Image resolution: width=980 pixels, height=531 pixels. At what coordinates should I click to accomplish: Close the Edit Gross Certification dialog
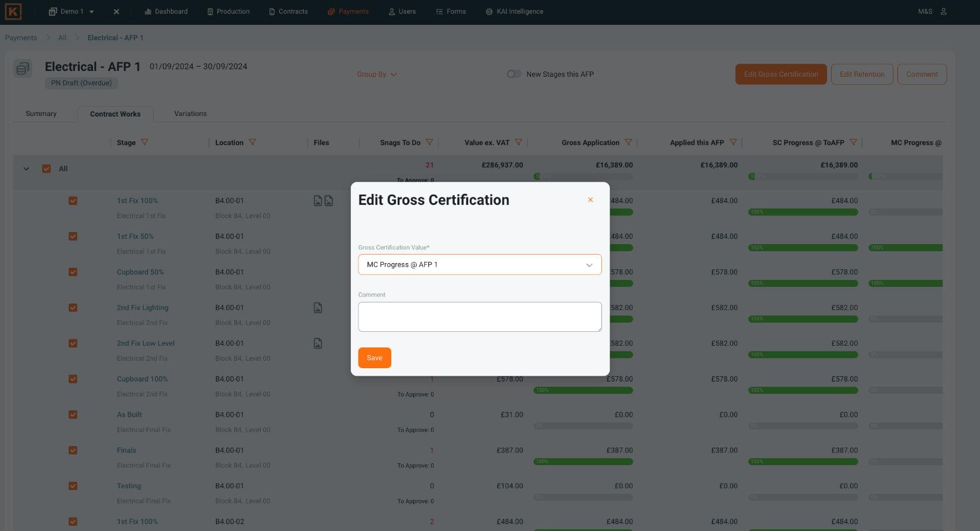pyautogui.click(x=590, y=200)
